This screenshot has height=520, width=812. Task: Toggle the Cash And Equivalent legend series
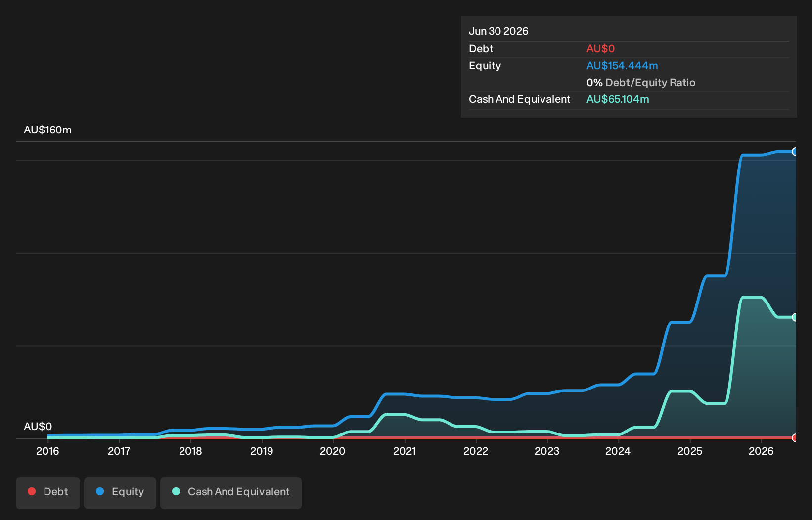pos(231,493)
